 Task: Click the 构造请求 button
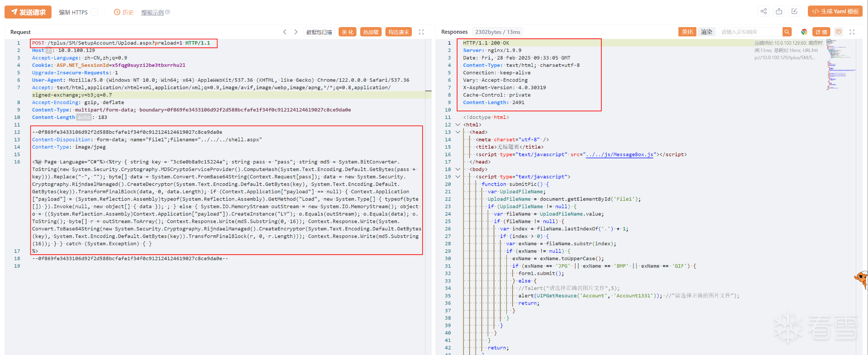coord(399,32)
